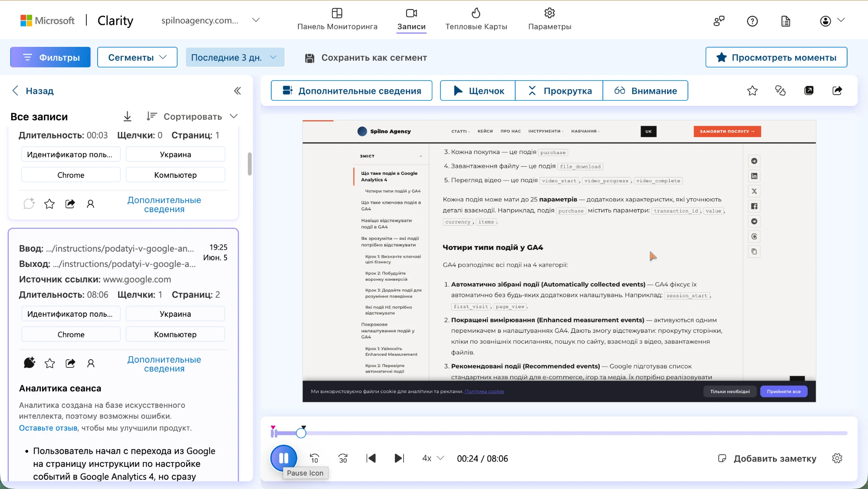Screen dimensions: 868x489
Task: Open the Тепловые Карты tab
Action: click(476, 20)
